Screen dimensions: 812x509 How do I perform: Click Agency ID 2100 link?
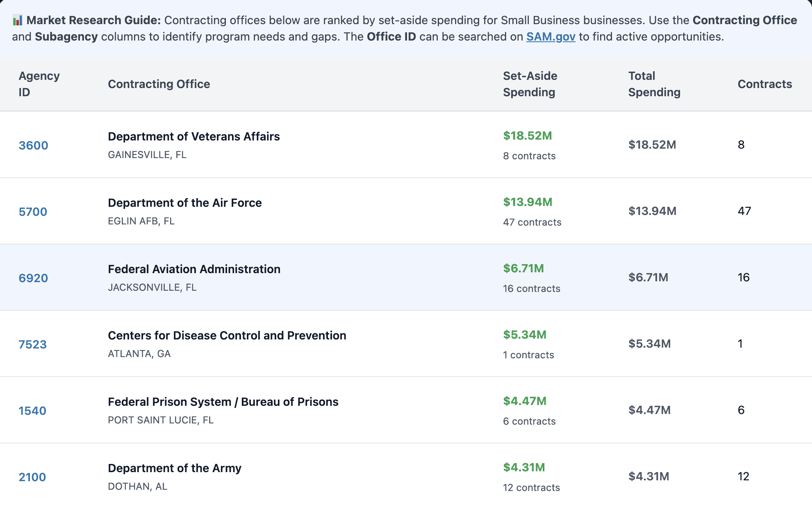click(32, 477)
